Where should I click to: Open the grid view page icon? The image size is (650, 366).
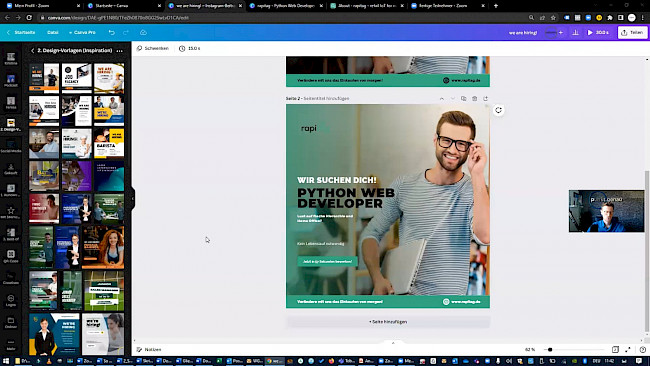pyautogui.click(x=615, y=349)
